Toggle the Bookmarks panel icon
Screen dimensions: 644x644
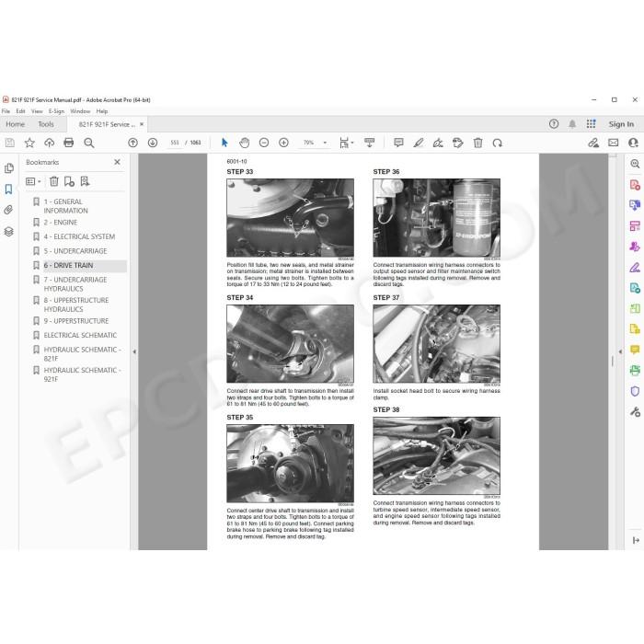(8, 189)
